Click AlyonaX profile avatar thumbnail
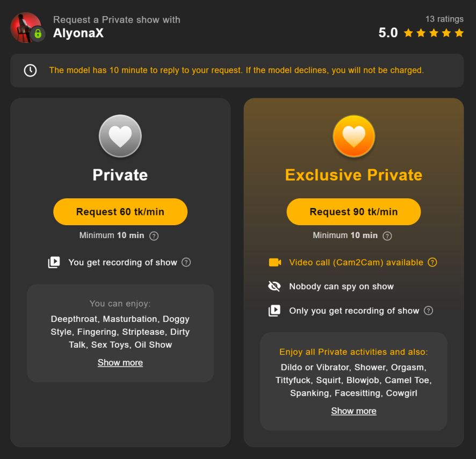 click(25, 27)
